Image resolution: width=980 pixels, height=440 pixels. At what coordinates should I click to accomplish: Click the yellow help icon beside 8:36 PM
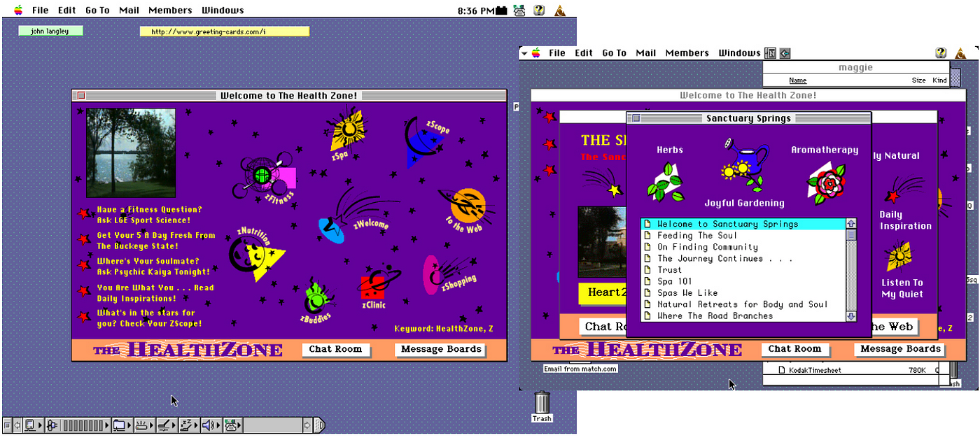coord(539,10)
